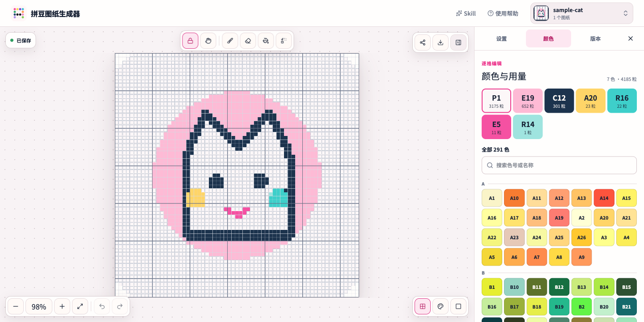Click the 98% zoom level button
Viewport: 644px width, 322px height.
39,306
